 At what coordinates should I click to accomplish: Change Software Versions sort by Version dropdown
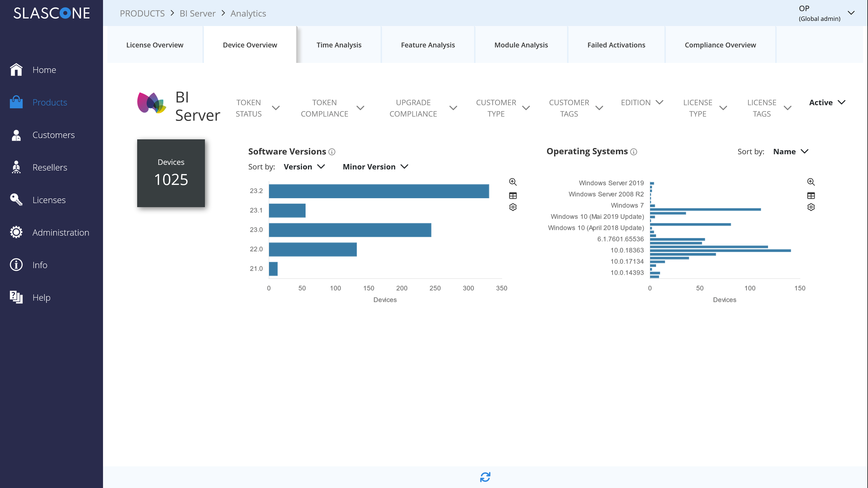click(304, 167)
